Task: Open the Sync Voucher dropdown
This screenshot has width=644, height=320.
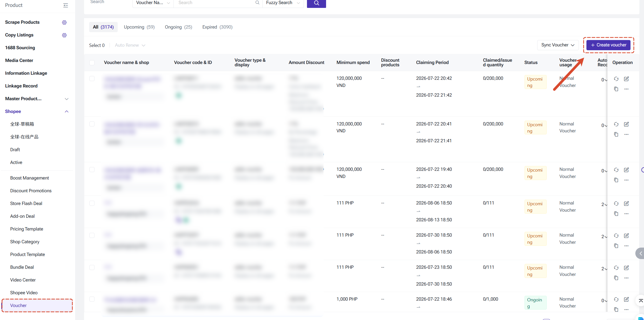Action: pyautogui.click(x=558, y=45)
